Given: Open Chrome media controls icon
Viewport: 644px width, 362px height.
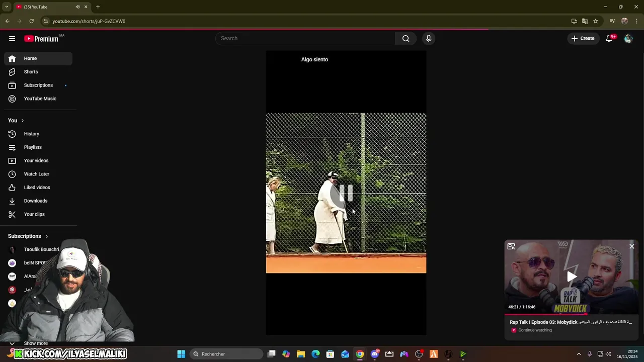Looking at the screenshot, I should click(x=612, y=21).
